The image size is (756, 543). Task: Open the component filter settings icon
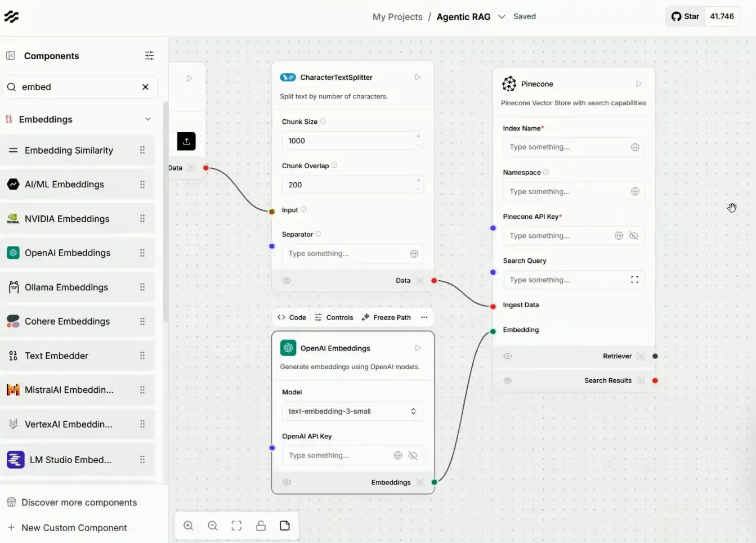point(149,56)
